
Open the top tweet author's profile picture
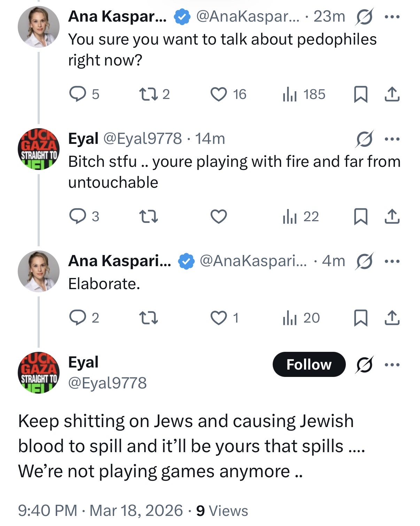(39, 27)
